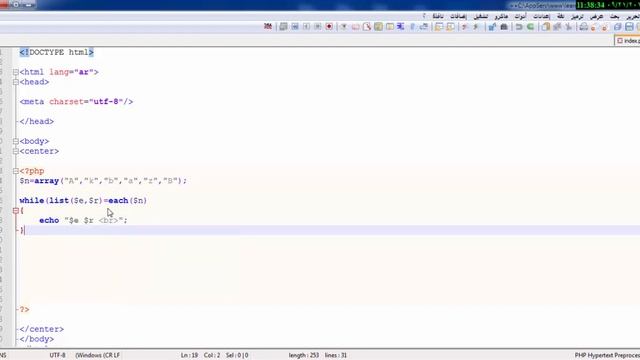This screenshot has height=360, width=640.
Task: Open the عرض (View) menu
Action: (x=596, y=16)
